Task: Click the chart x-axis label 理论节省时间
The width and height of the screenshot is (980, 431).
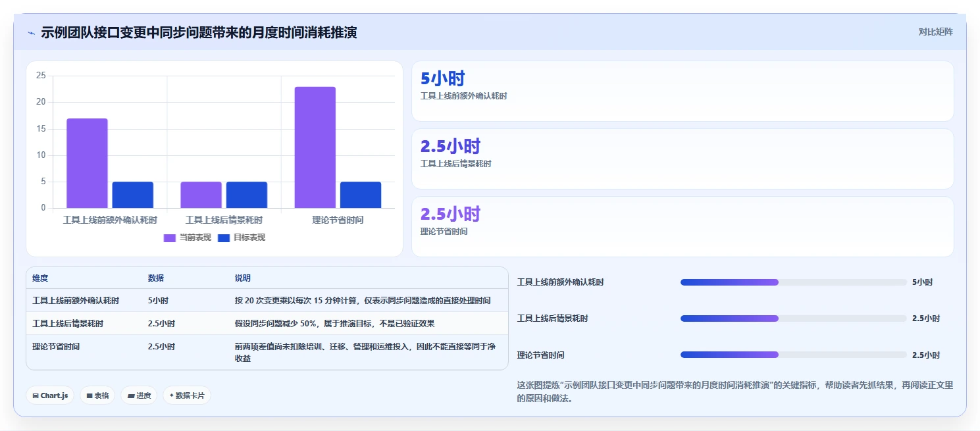Action: [x=338, y=220]
